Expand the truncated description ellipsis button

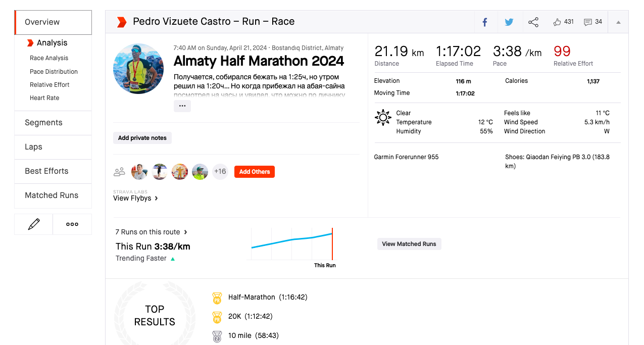coord(182,106)
